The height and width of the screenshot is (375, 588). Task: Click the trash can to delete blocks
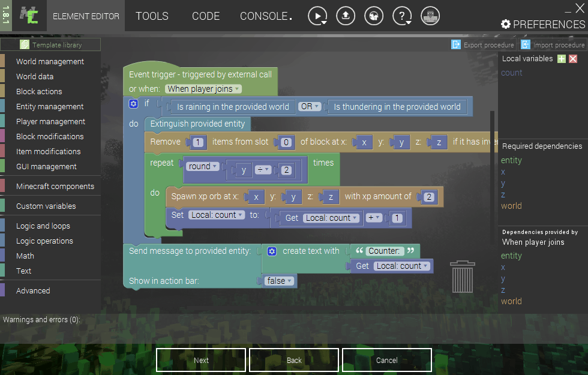pyautogui.click(x=462, y=277)
